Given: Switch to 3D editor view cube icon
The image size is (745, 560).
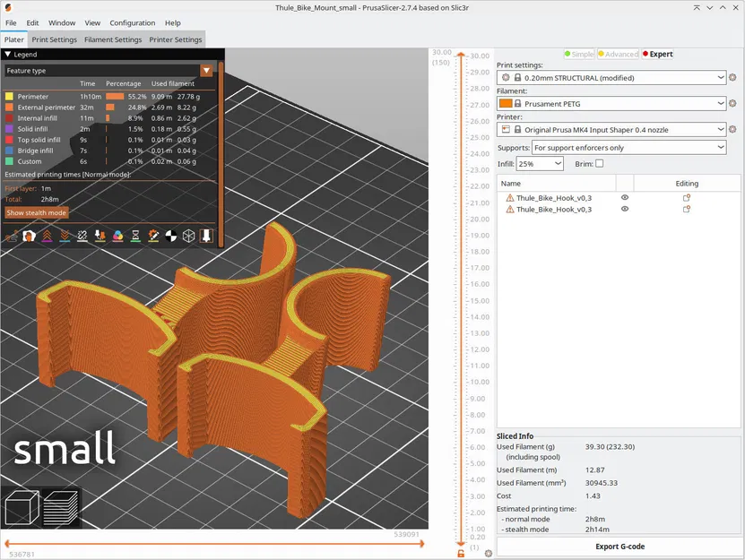Looking at the screenshot, I should click(x=22, y=507).
